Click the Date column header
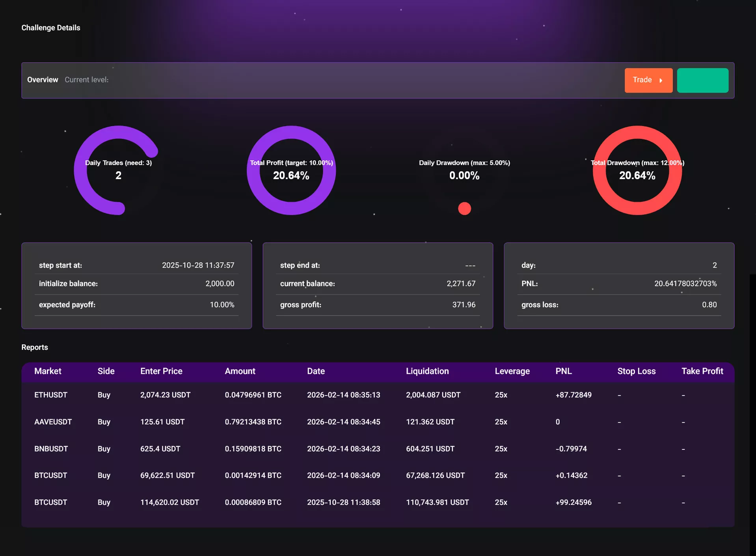756x556 pixels. (316, 371)
